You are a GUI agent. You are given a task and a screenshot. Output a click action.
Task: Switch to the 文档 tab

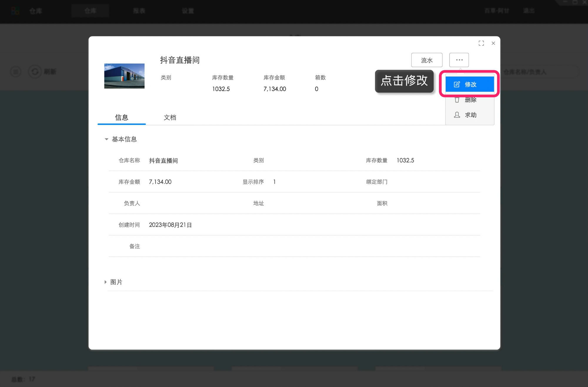click(170, 117)
